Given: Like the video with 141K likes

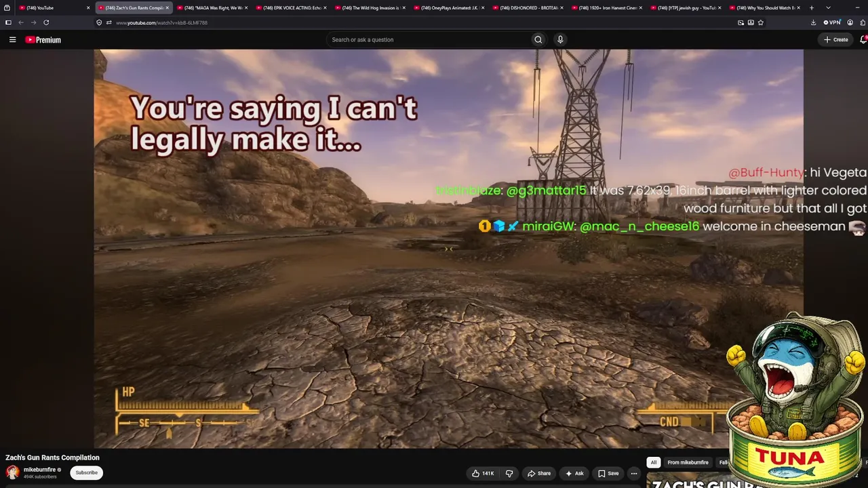Looking at the screenshot, I should (483, 473).
